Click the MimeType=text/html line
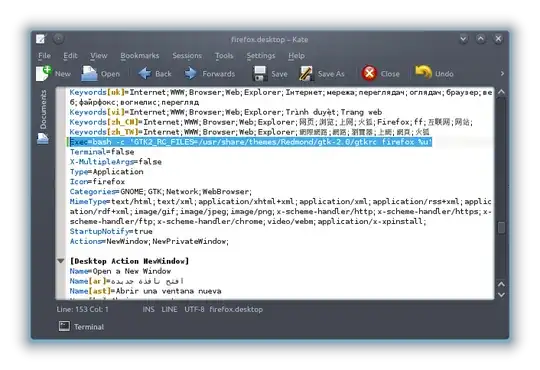The height and width of the screenshot is (370, 540). coord(280,211)
